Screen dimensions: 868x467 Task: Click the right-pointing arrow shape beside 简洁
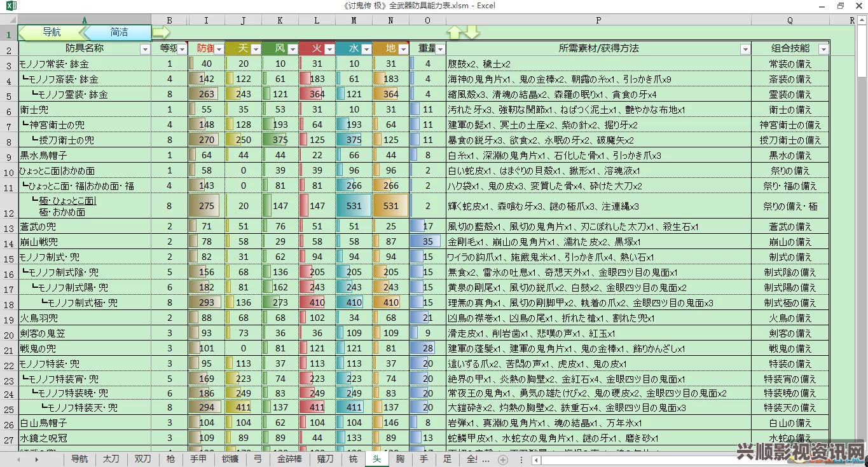(162, 32)
